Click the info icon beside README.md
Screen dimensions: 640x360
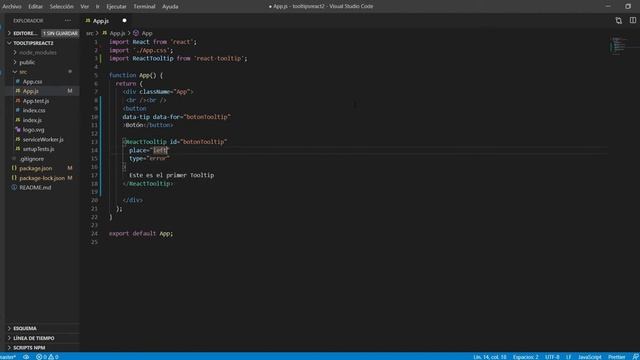tap(14, 187)
